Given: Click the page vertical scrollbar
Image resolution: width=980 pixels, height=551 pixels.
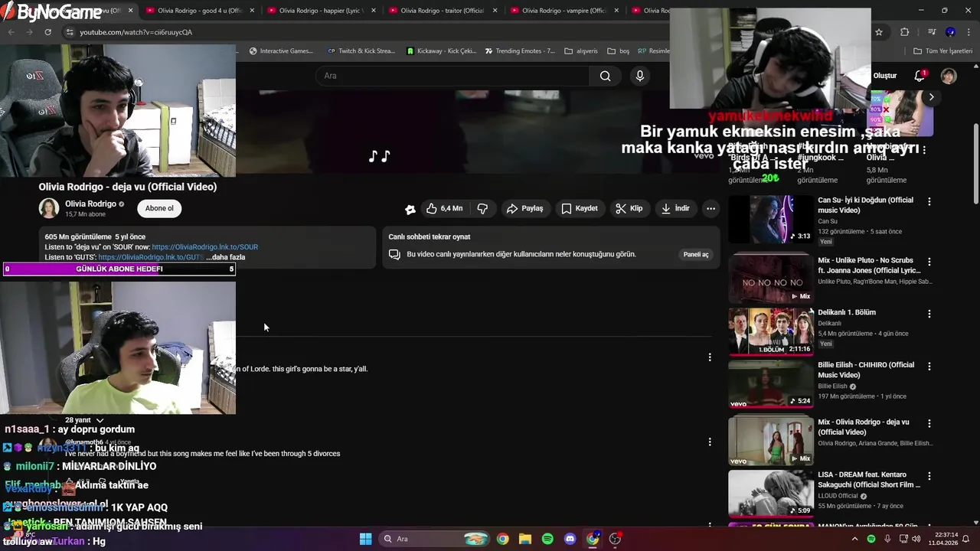Looking at the screenshot, I should [975, 163].
